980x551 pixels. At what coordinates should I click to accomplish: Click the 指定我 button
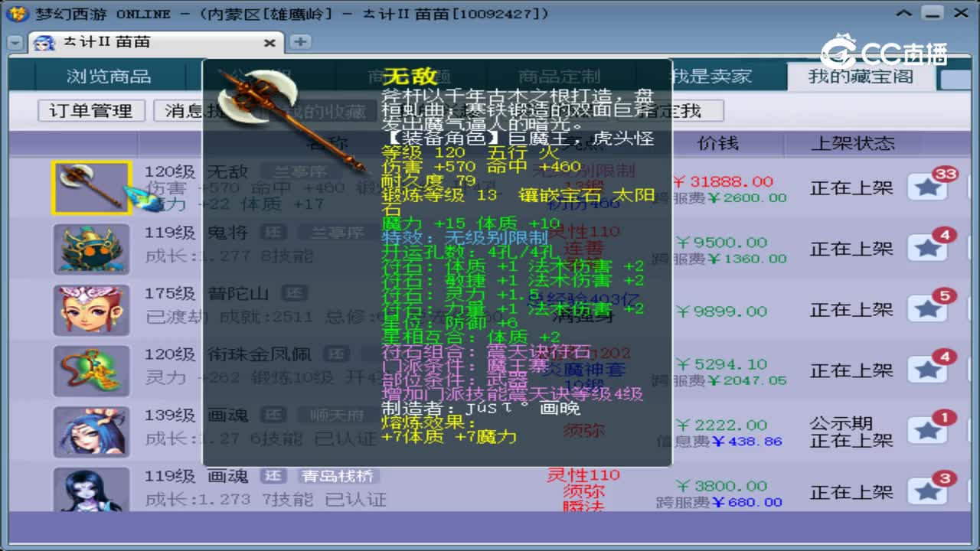click(671, 111)
